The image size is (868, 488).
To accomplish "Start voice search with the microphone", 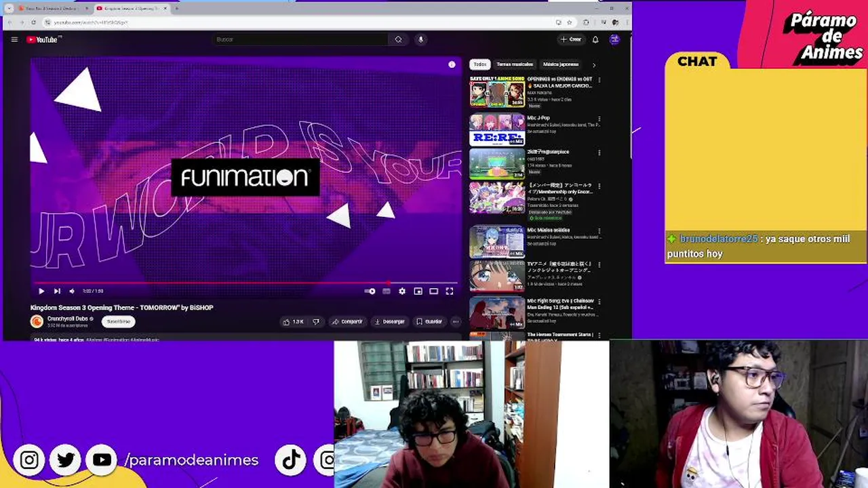I will click(420, 39).
